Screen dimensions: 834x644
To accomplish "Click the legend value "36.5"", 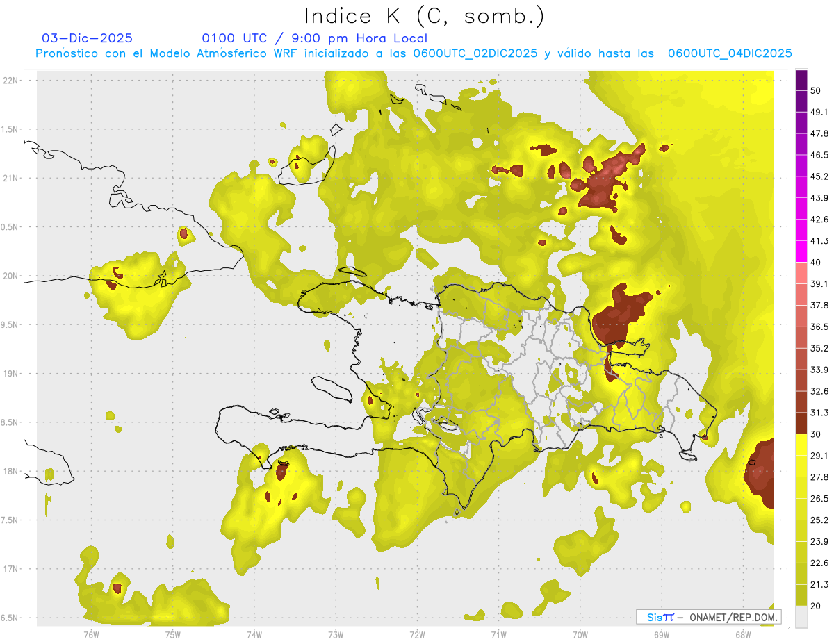I will pos(819,327).
